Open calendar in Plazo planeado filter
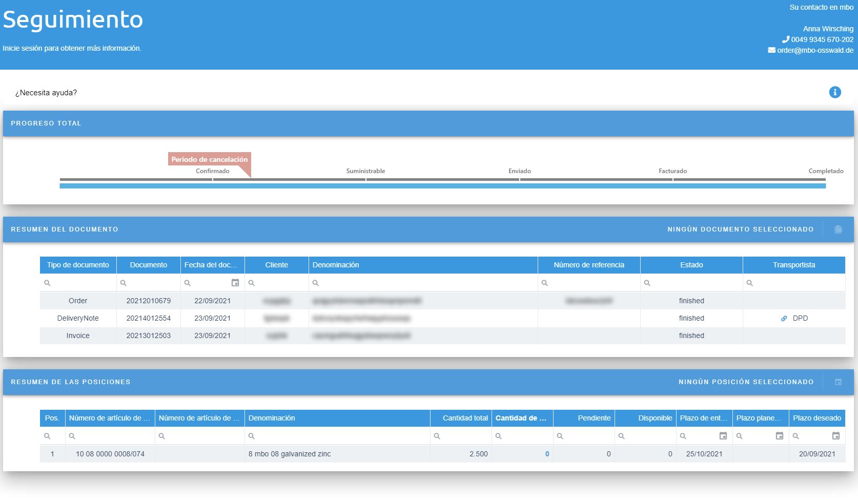Viewport: 858px width, 504px height. pos(779,436)
